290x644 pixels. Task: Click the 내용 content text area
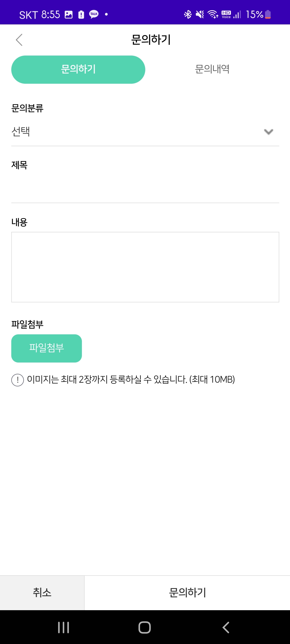pyautogui.click(x=145, y=267)
